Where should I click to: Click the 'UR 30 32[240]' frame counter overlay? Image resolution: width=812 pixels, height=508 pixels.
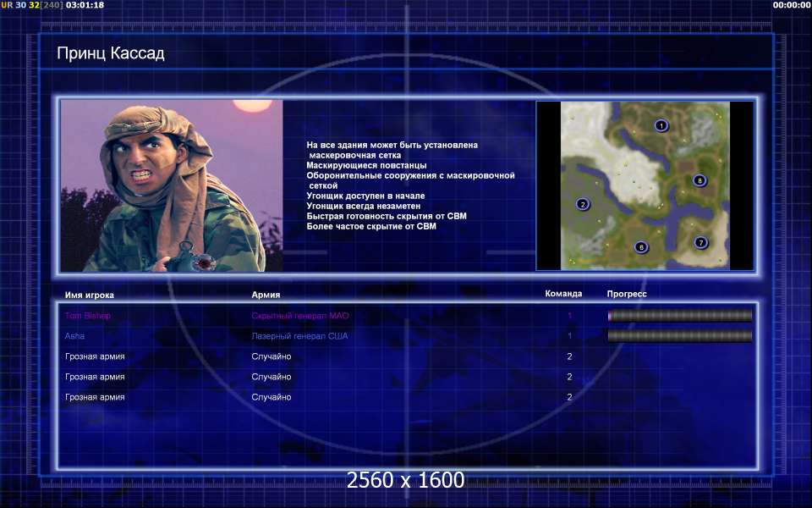[x=32, y=5]
